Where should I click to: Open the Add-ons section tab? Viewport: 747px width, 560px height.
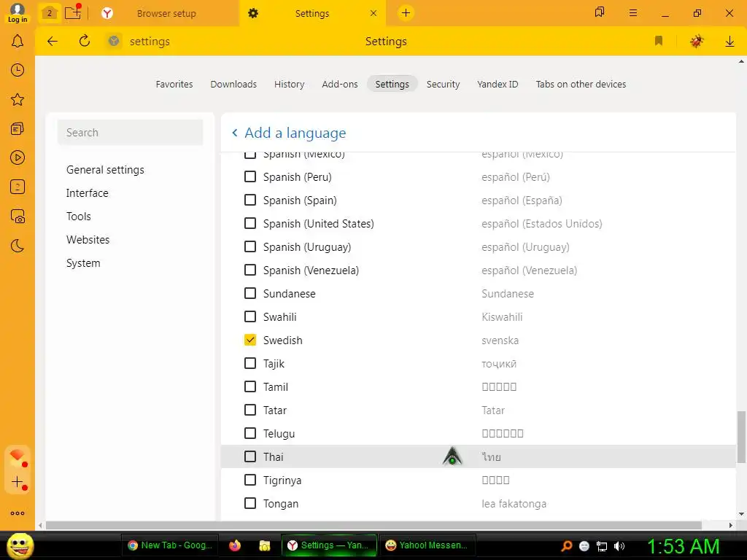340,85
